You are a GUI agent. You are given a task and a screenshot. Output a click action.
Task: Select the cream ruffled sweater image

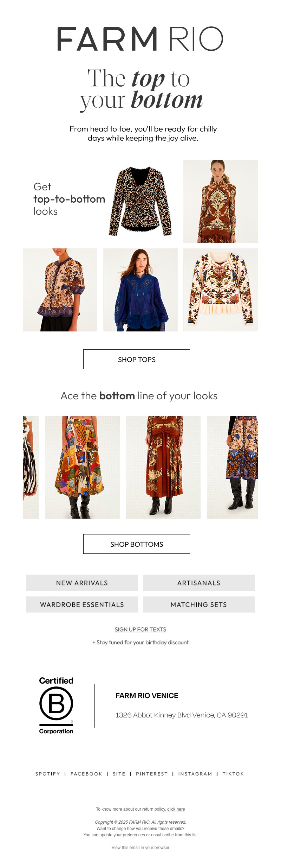pos(221,290)
